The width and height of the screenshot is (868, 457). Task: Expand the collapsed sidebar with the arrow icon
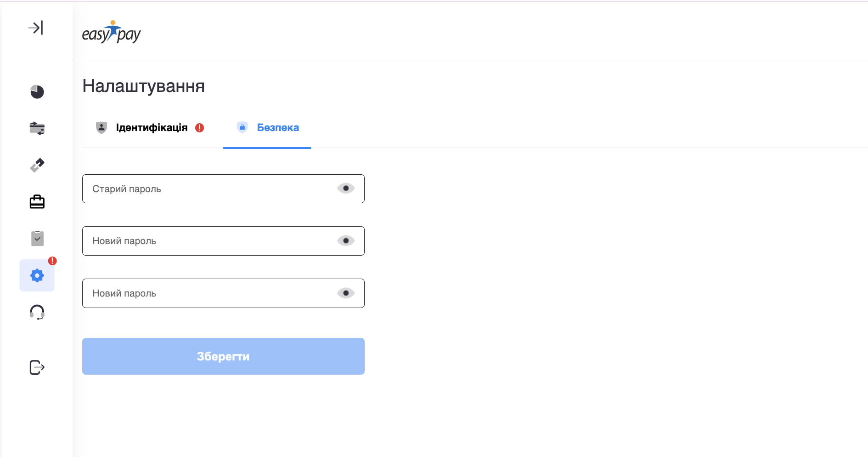click(x=36, y=28)
